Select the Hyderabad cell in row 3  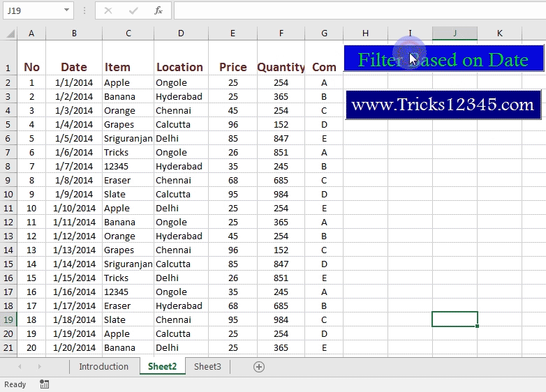pyautogui.click(x=181, y=96)
